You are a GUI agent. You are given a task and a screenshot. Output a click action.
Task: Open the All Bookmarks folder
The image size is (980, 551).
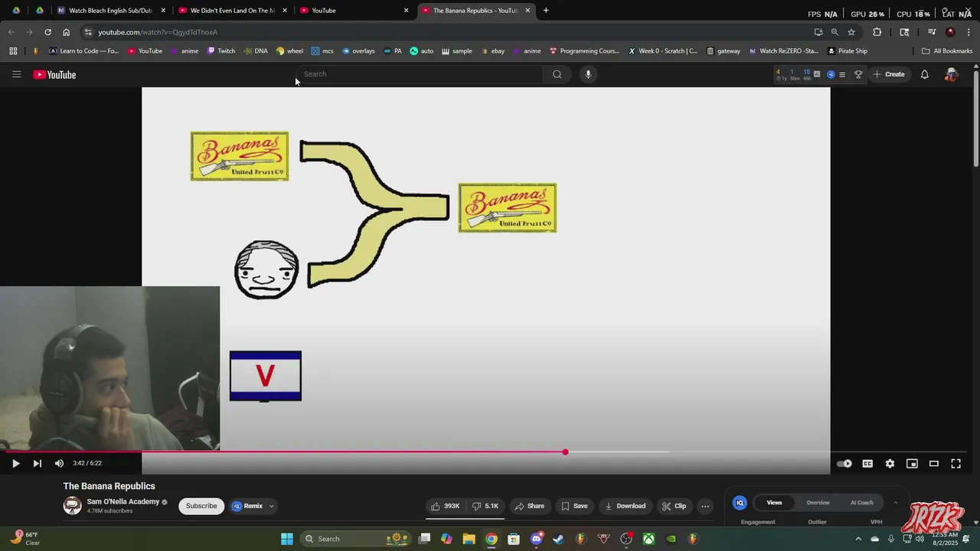coord(947,51)
